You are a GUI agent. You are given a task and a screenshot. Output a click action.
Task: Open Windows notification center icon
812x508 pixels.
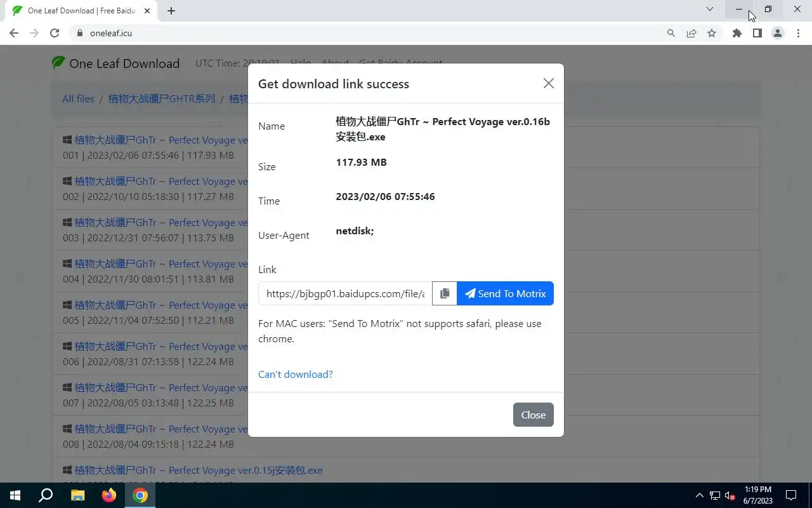click(791, 495)
